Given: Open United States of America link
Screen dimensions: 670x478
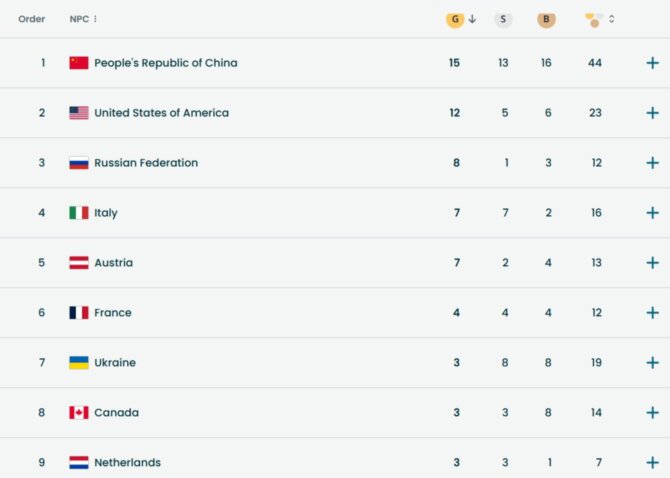Looking at the screenshot, I should pos(161,113).
